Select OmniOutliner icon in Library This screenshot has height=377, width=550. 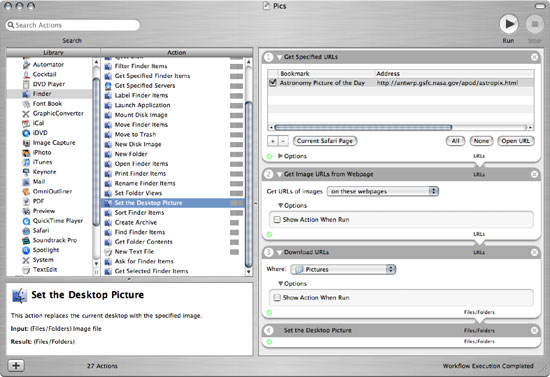pyautogui.click(x=26, y=191)
